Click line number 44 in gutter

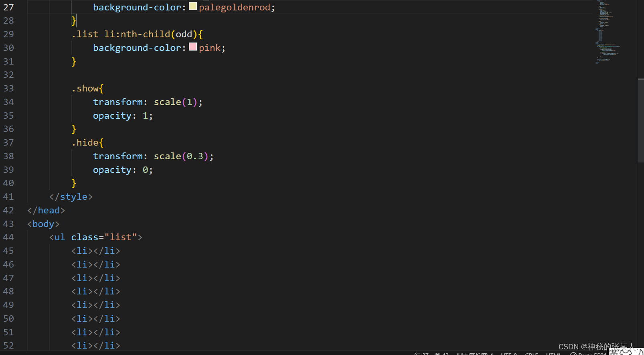pyautogui.click(x=8, y=237)
